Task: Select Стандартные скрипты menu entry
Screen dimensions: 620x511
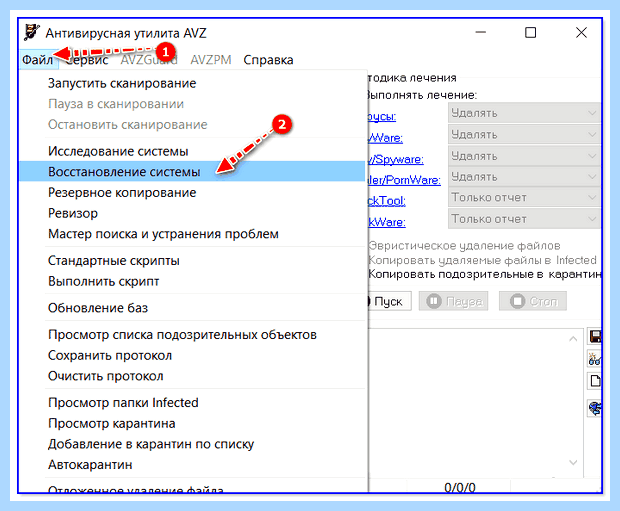Action: (x=192, y=261)
